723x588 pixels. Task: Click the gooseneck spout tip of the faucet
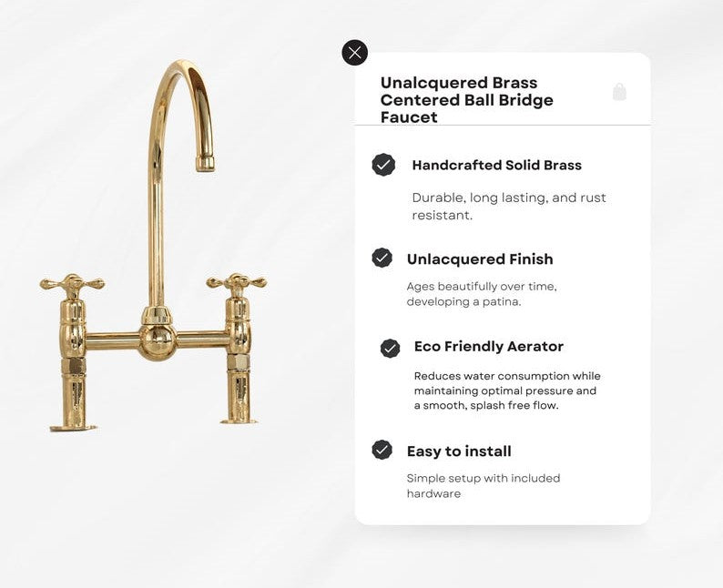tap(205, 163)
